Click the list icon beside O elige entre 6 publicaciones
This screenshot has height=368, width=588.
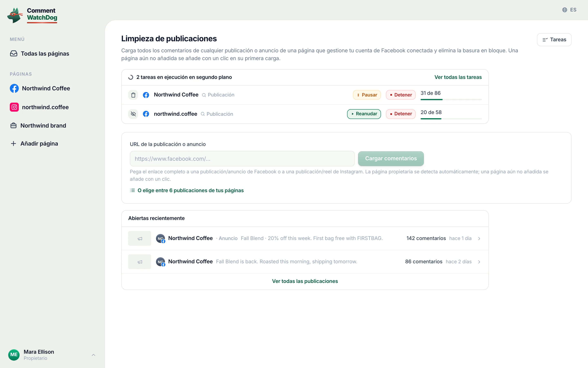133,190
